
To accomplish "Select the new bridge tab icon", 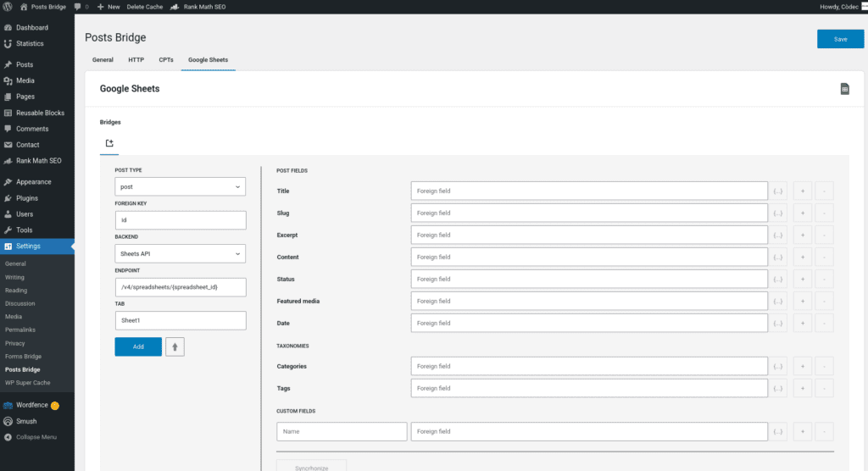I will (109, 143).
